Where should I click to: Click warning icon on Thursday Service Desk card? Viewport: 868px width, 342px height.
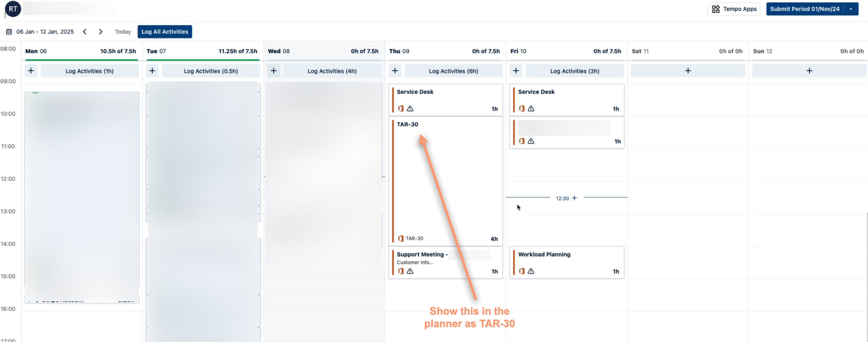[410, 109]
